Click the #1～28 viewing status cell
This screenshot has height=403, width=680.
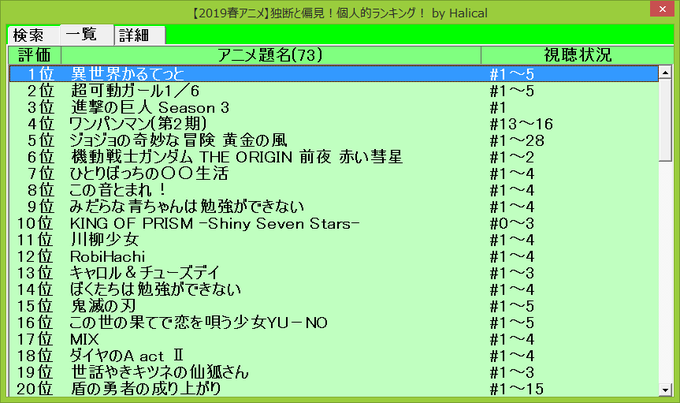517,141
